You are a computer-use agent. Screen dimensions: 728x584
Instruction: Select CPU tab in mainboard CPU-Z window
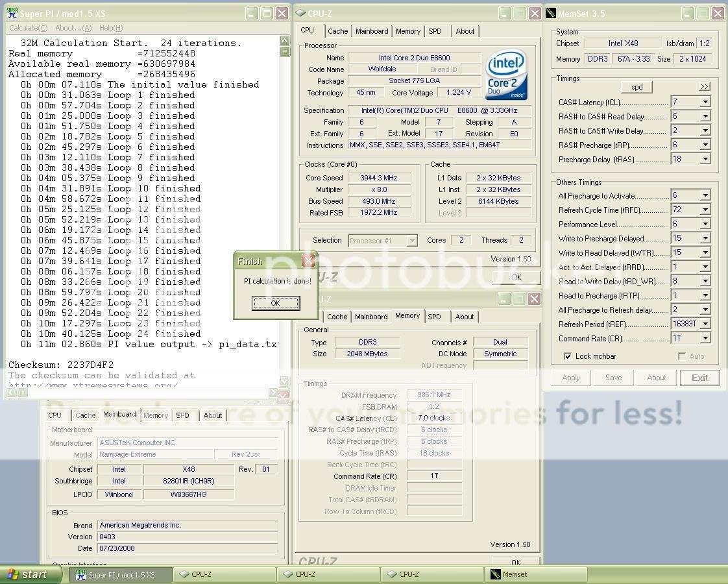pos(55,415)
